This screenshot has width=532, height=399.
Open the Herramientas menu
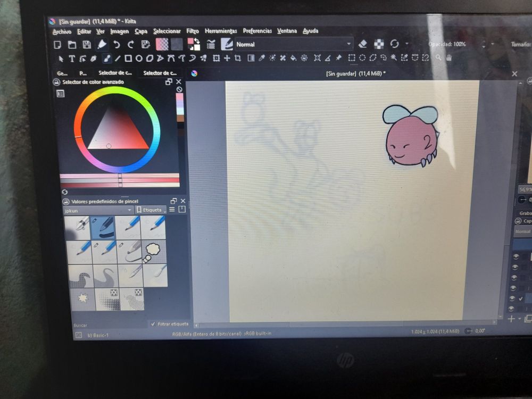221,31
